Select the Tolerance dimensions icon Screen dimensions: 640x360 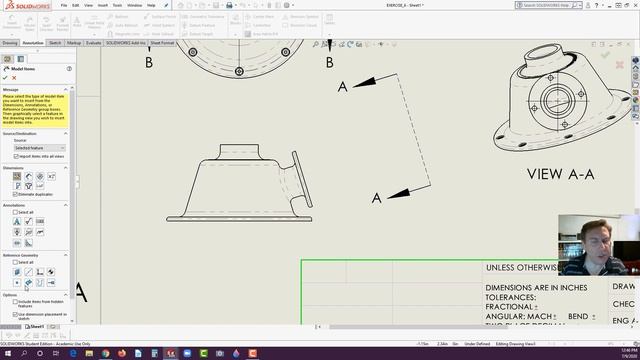click(51, 176)
